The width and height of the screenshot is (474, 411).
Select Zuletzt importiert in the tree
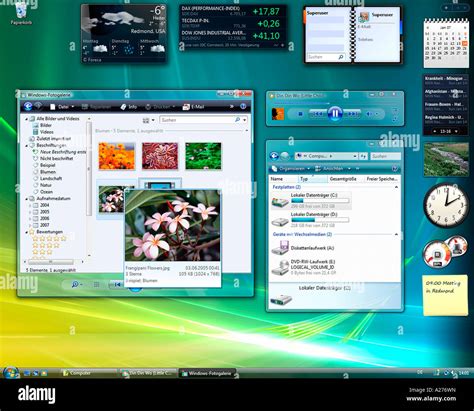(50, 139)
